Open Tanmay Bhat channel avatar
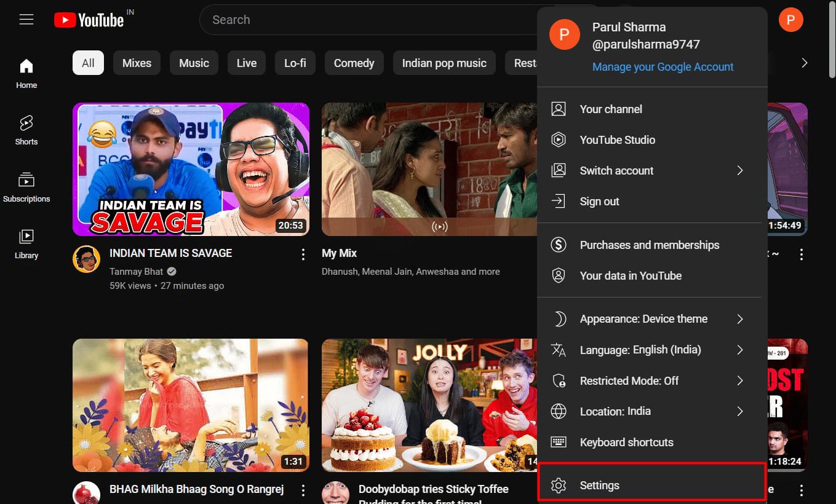The width and height of the screenshot is (836, 504). tap(87, 259)
